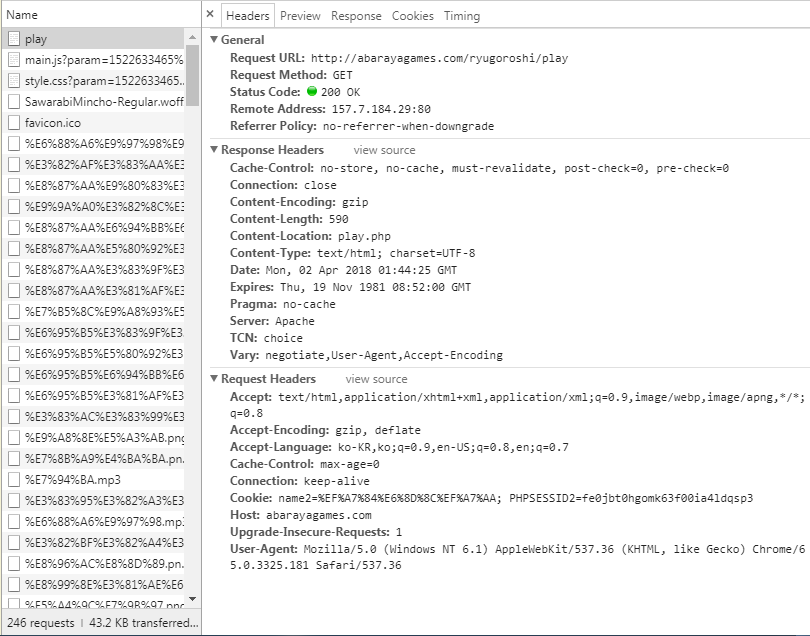This screenshot has width=810, height=636.
Task: Open the Response tab
Action: tap(356, 16)
